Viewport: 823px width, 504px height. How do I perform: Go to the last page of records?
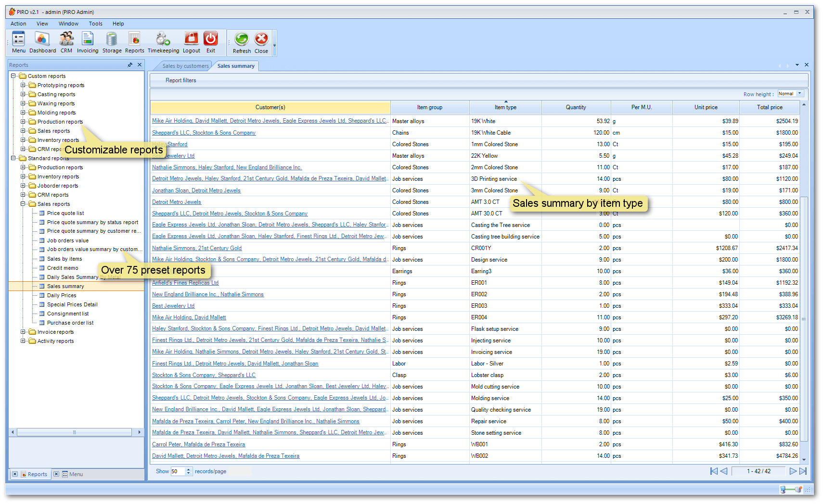pos(803,471)
